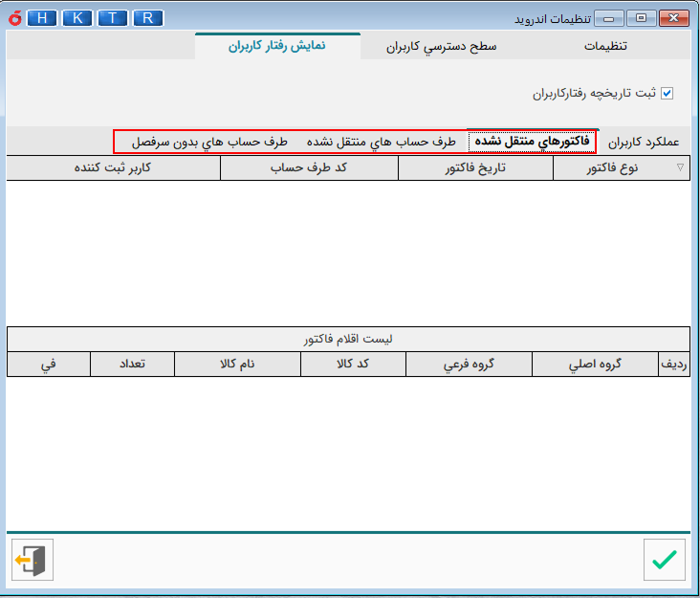Switch to سطح دسترسي کاربران tab

[442, 46]
